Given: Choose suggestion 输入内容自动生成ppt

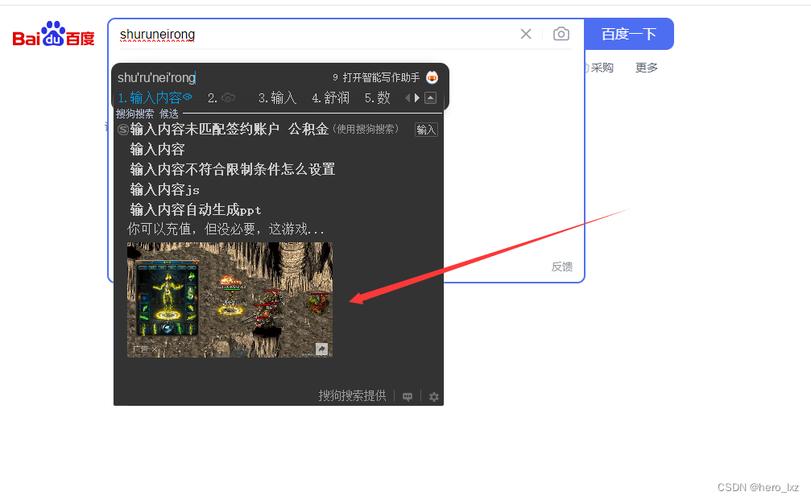Looking at the screenshot, I should [196, 210].
